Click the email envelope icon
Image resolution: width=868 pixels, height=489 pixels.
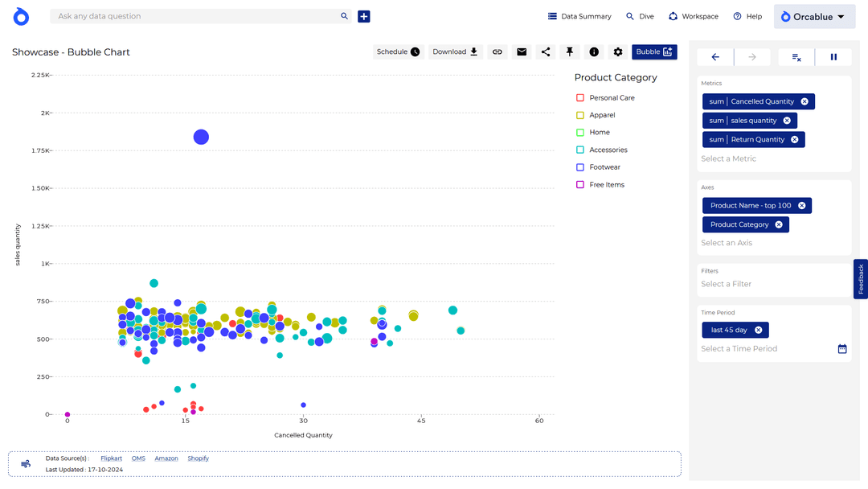tap(522, 52)
